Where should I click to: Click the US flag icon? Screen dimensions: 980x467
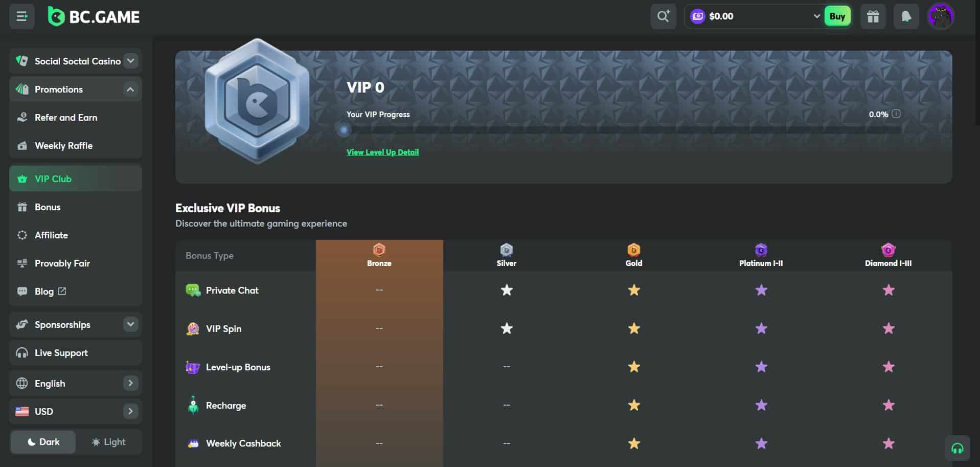tap(22, 411)
